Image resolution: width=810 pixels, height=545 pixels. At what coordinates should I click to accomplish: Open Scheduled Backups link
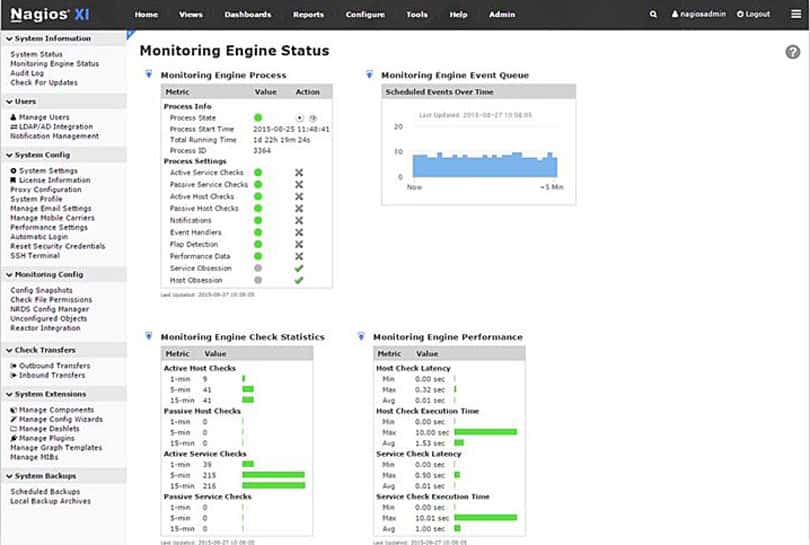(x=45, y=491)
